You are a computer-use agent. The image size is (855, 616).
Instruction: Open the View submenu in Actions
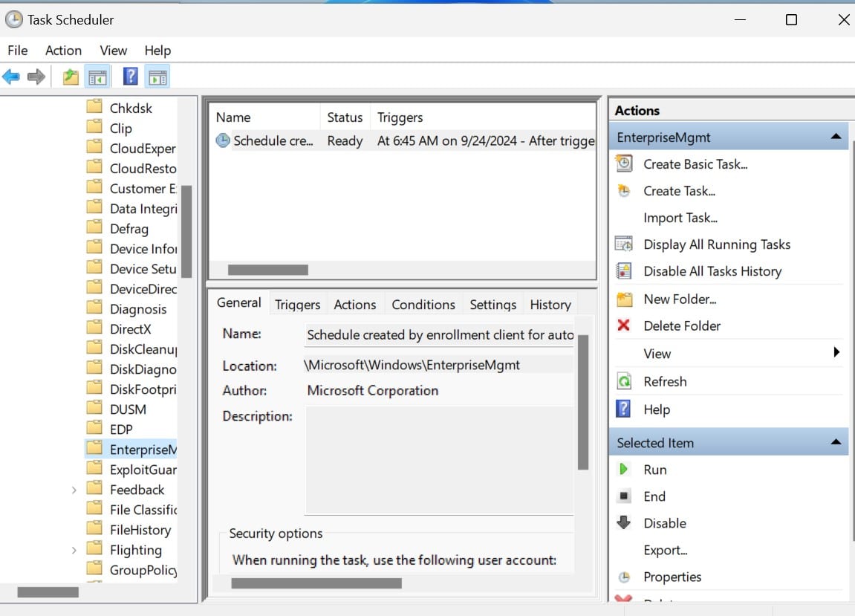[x=657, y=354]
